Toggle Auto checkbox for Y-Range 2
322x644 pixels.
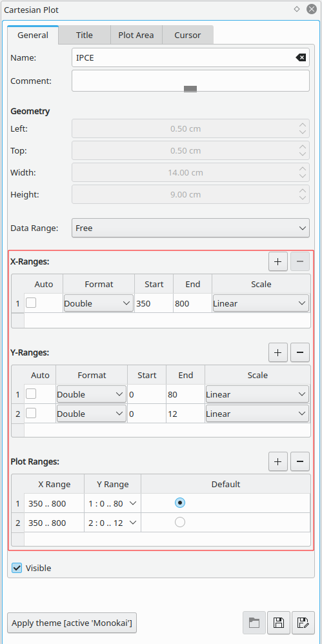point(31,413)
